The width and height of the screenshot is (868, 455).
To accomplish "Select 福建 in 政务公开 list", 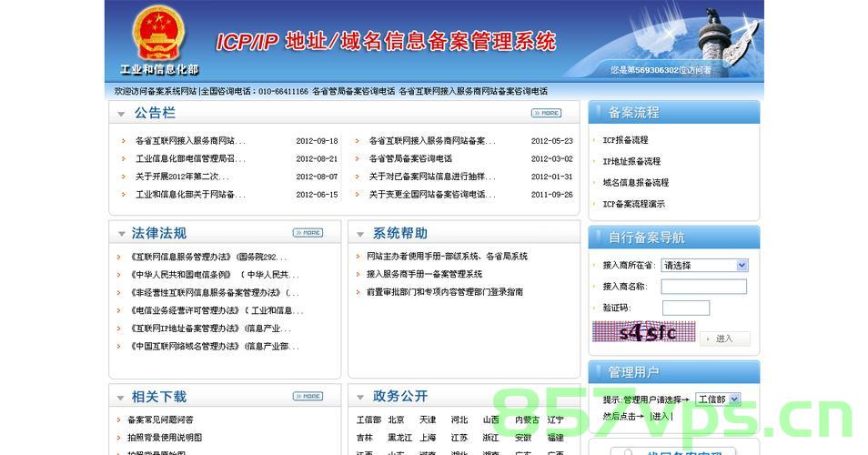I will pyautogui.click(x=555, y=438).
